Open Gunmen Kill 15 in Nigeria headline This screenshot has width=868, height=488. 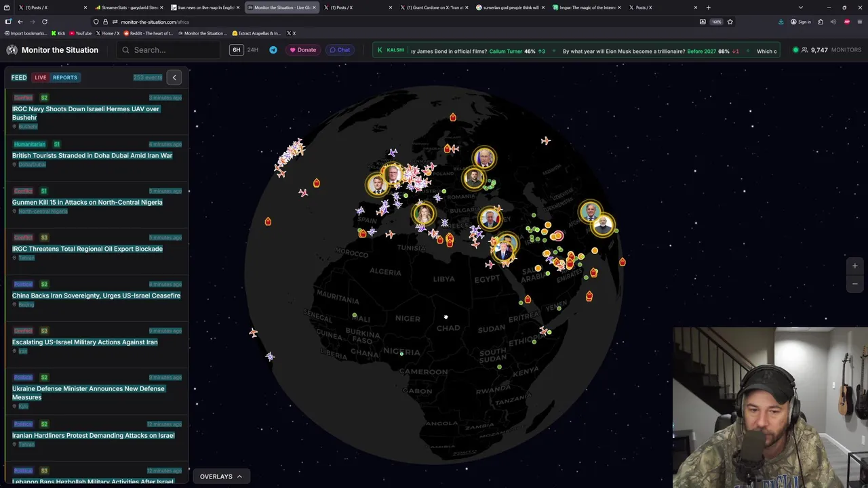[87, 203]
